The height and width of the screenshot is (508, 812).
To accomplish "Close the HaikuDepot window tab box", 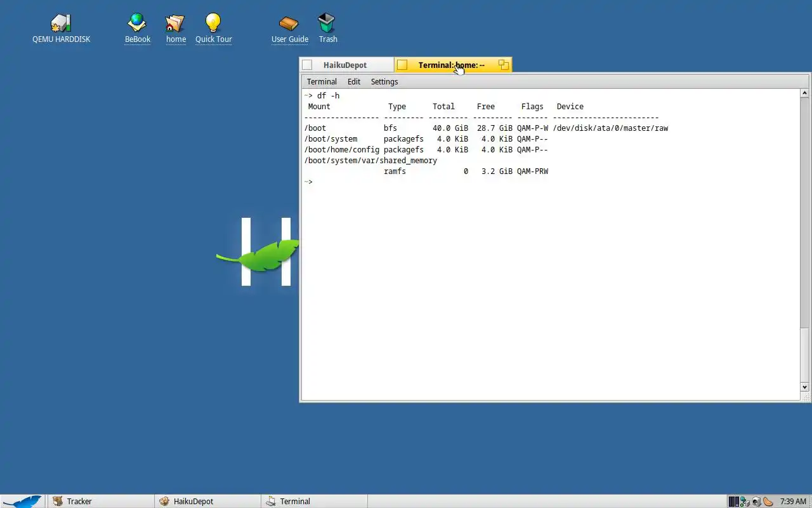I will (x=307, y=65).
